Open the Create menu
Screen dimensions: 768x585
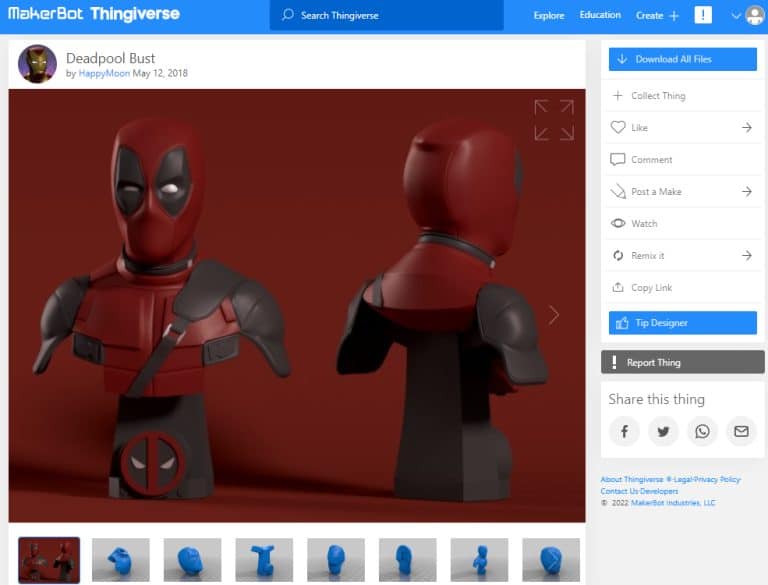[x=649, y=15]
